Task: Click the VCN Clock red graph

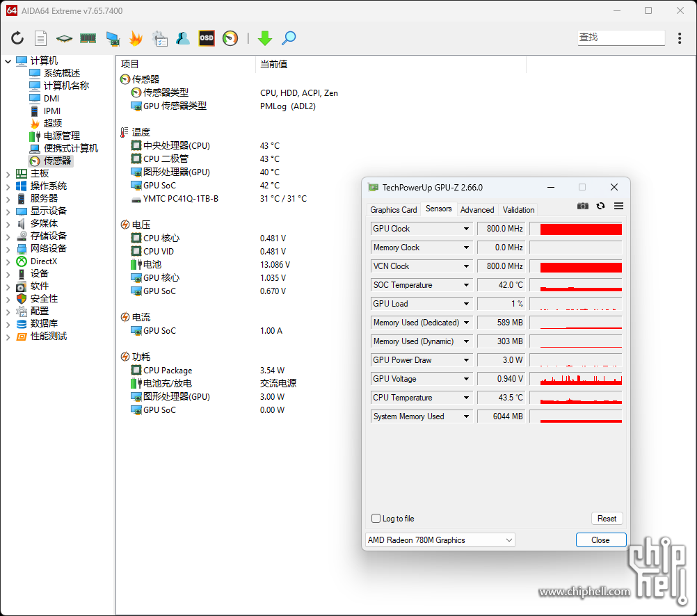Action: pyautogui.click(x=576, y=266)
